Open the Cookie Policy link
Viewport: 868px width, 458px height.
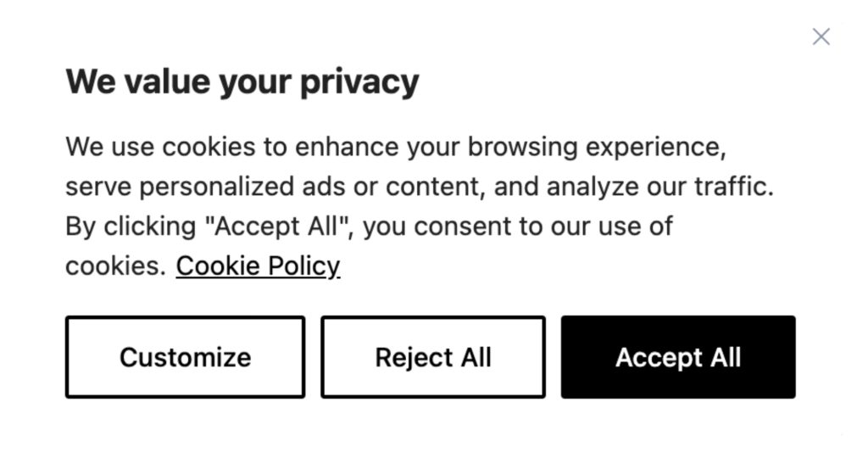258,265
